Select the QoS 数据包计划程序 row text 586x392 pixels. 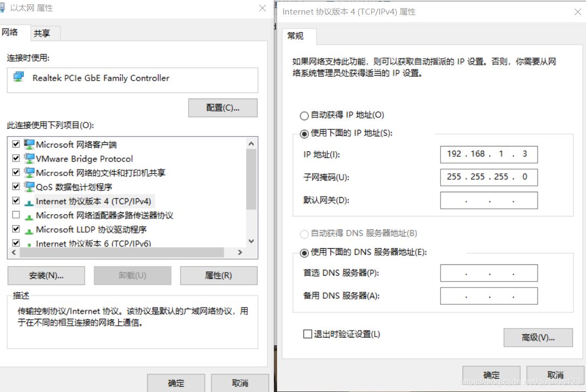74,187
